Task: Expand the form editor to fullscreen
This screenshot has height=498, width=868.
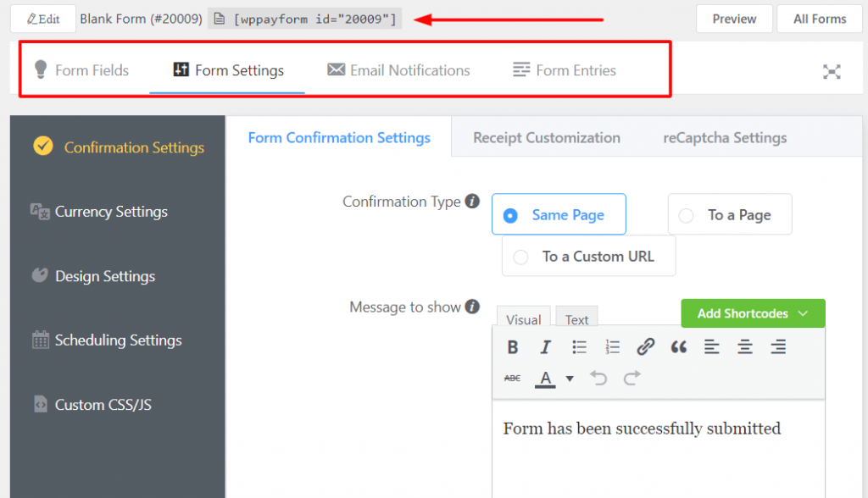Action: point(832,72)
